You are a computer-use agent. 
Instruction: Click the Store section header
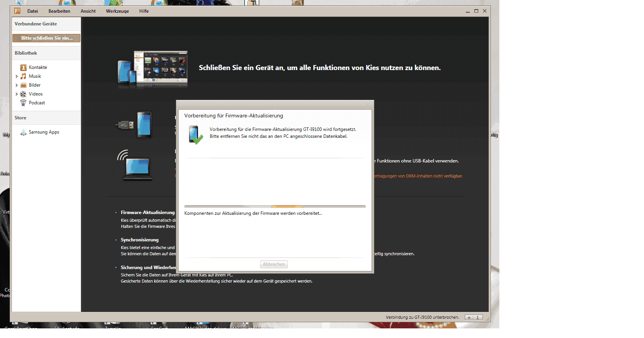point(46,118)
